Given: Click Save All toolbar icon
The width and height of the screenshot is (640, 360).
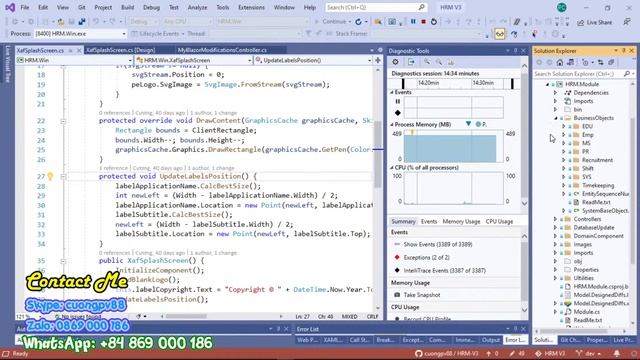Looking at the screenshot, I should click(x=82, y=22).
